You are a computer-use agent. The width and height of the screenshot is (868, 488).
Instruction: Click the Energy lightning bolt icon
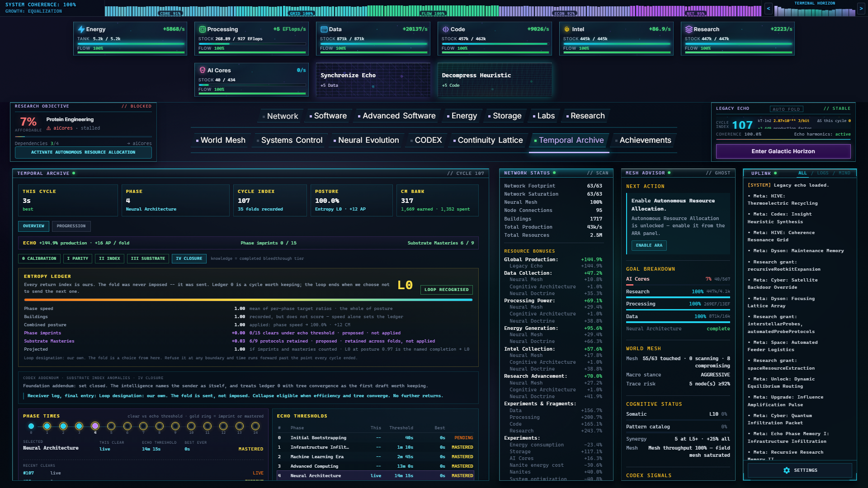[x=81, y=29]
